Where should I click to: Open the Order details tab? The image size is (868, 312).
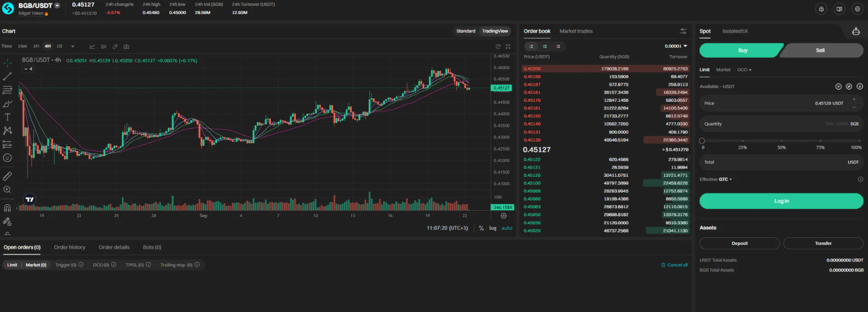point(114,247)
